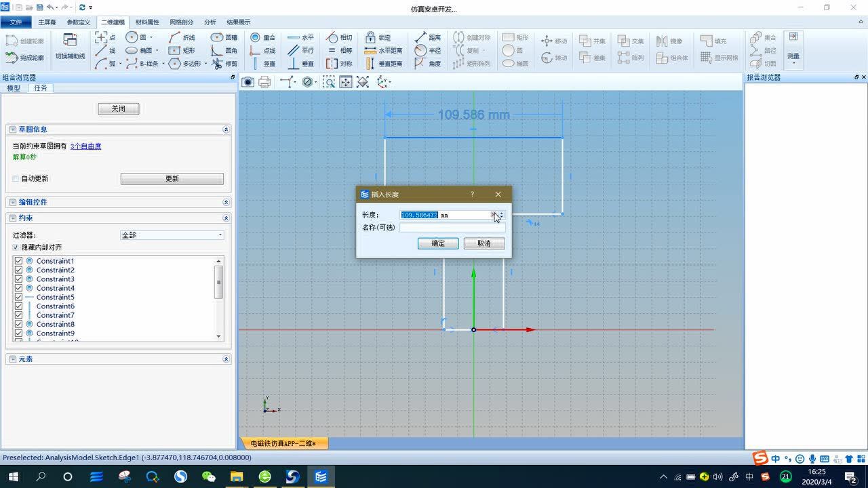The width and height of the screenshot is (868, 488).
Task: Click 确定 in the 插入长度 dialog
Action: pos(438,243)
